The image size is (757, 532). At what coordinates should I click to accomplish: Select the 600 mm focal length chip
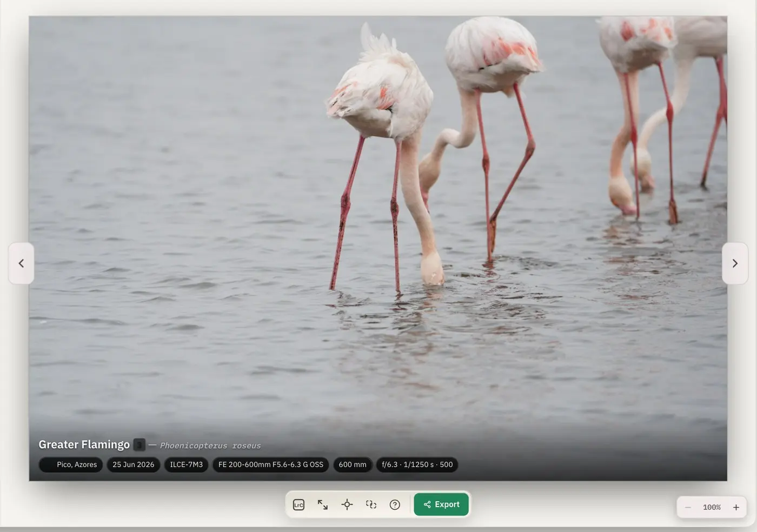pos(353,464)
